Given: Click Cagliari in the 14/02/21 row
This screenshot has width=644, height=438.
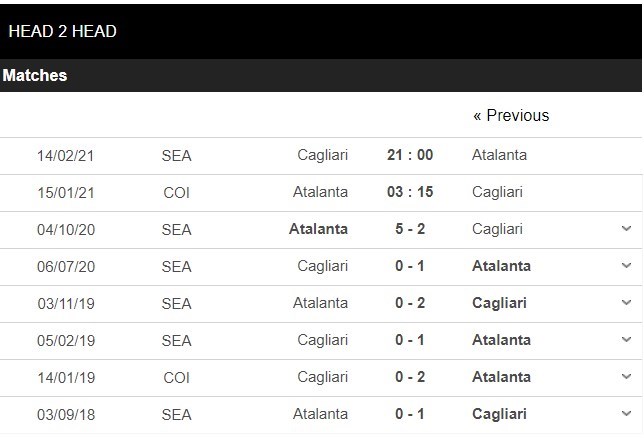Looking at the screenshot, I should coord(322,155).
